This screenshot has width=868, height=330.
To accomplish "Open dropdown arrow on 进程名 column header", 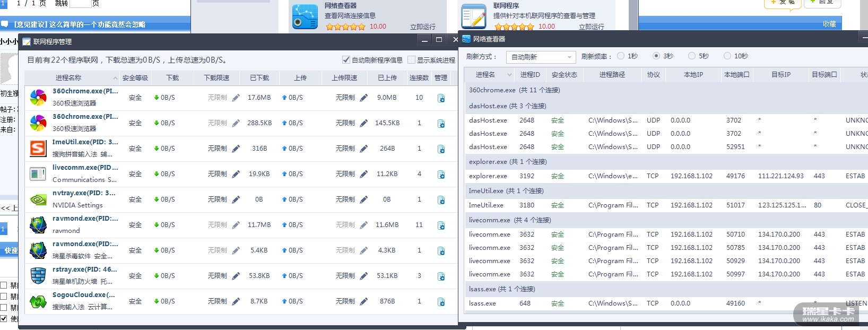I will (509, 75).
